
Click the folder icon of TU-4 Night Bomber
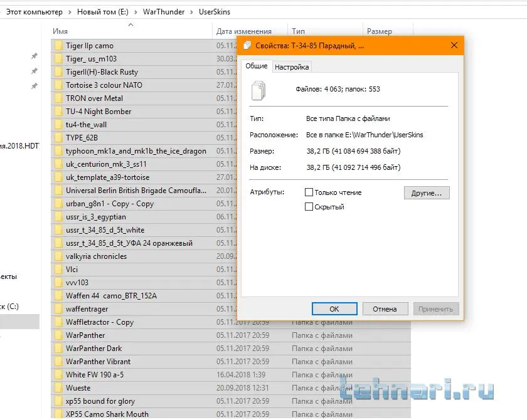(x=58, y=112)
